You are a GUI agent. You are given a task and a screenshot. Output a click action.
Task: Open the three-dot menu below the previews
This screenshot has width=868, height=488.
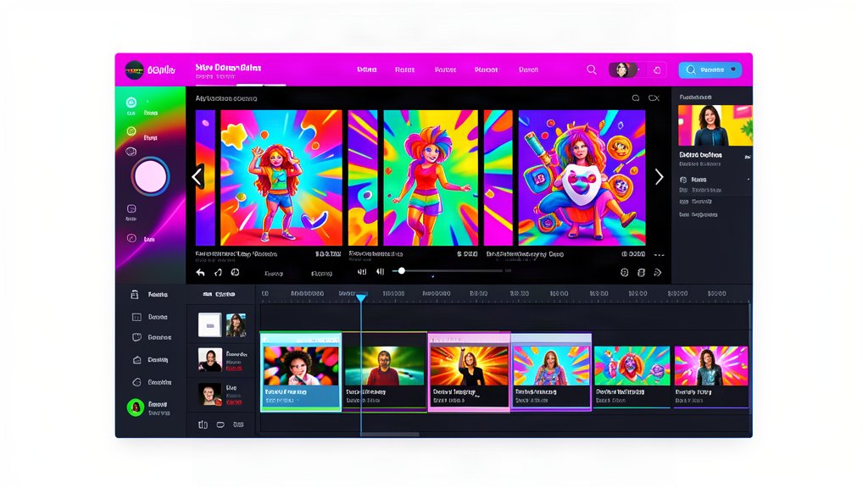click(659, 255)
